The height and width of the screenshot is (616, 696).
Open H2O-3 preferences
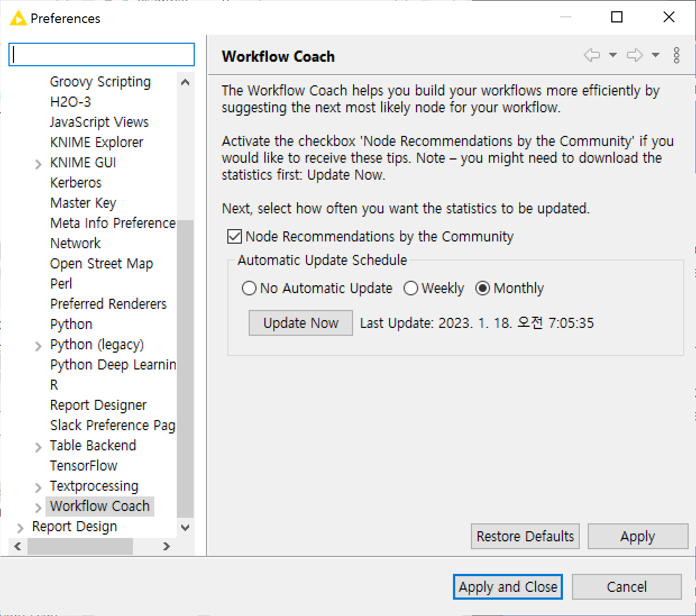click(70, 102)
